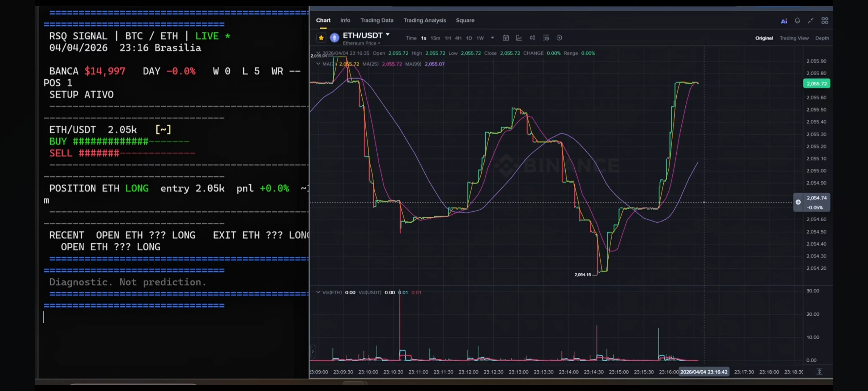Collapse the MA indicator legend chevron

coord(318,64)
